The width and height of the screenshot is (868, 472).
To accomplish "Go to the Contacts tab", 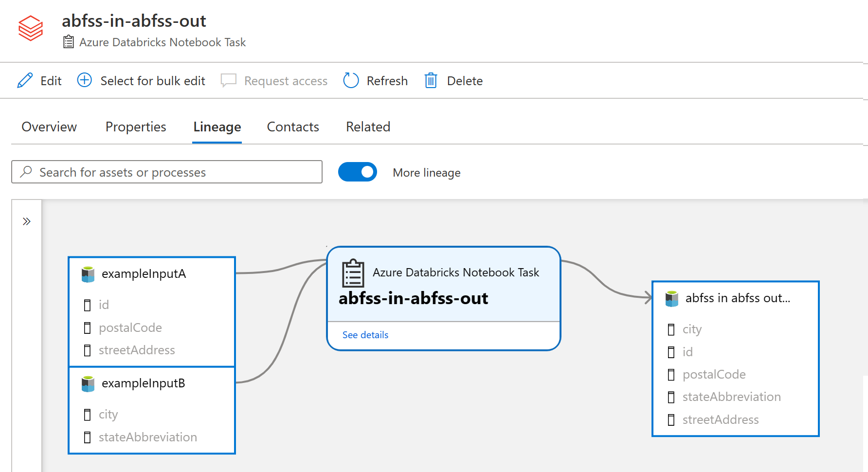I will coord(293,127).
